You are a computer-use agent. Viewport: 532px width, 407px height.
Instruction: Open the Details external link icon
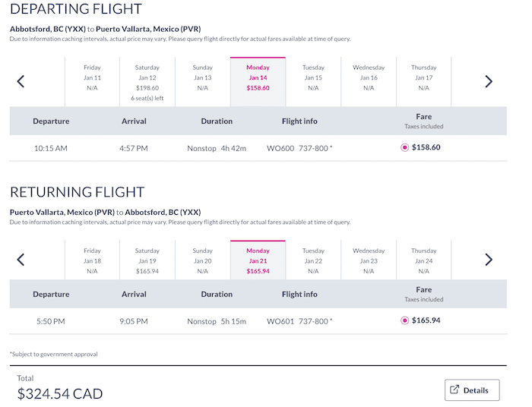(x=454, y=390)
